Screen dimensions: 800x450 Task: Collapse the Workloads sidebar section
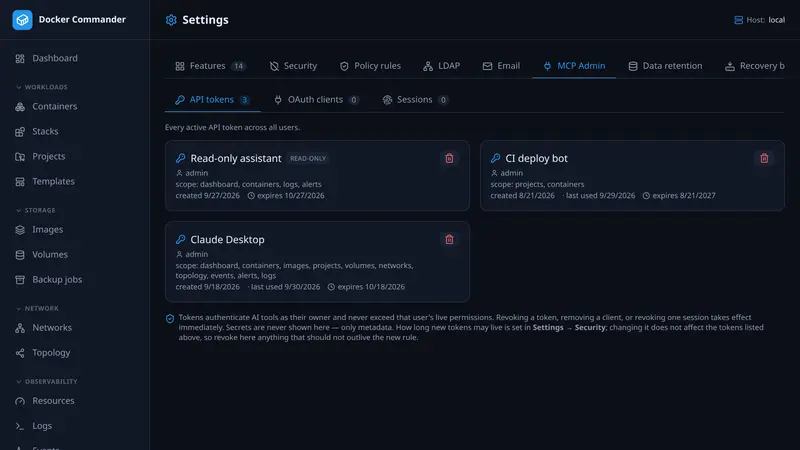pos(41,87)
